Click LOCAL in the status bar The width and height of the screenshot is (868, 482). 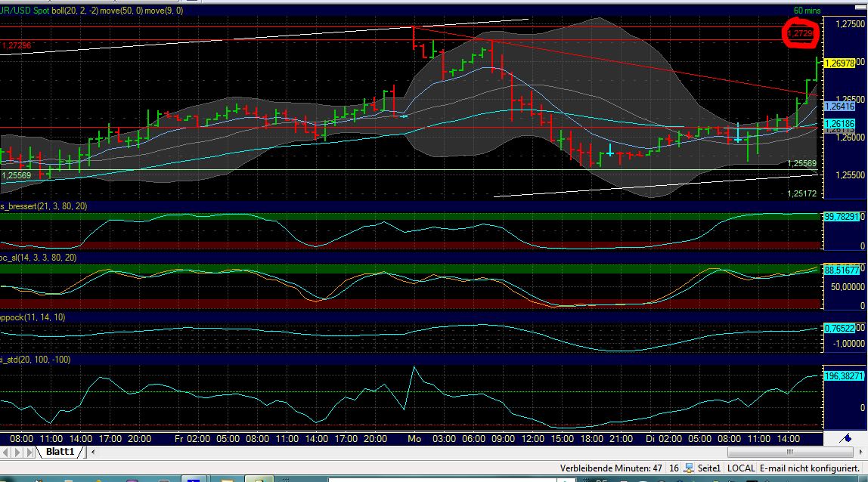click(x=742, y=468)
